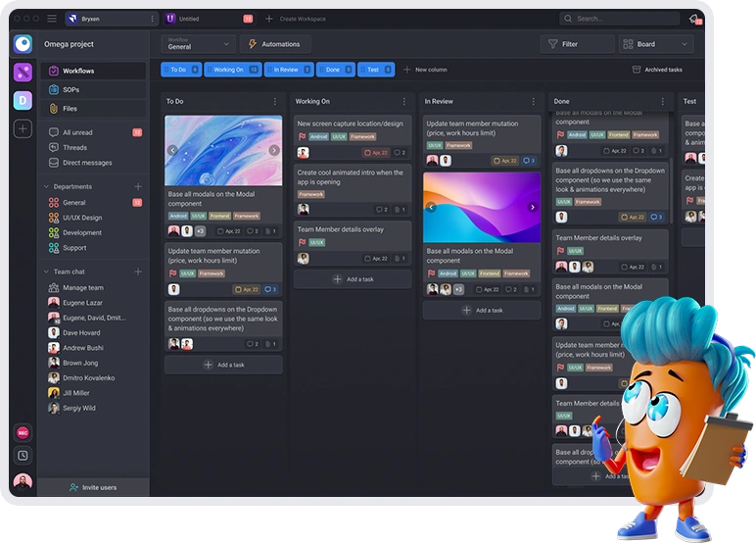The width and height of the screenshot is (756, 543).
Task: Click the Filter button
Action: (577, 44)
